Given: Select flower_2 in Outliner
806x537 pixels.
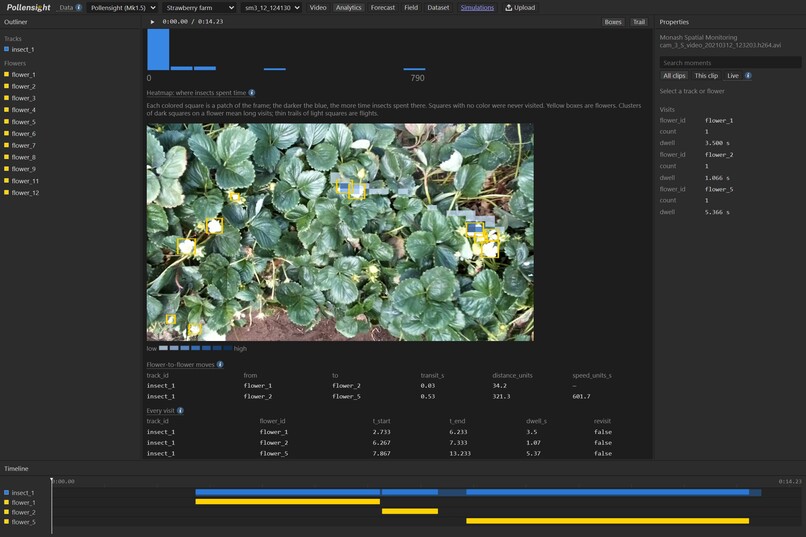Looking at the screenshot, I should coord(23,86).
